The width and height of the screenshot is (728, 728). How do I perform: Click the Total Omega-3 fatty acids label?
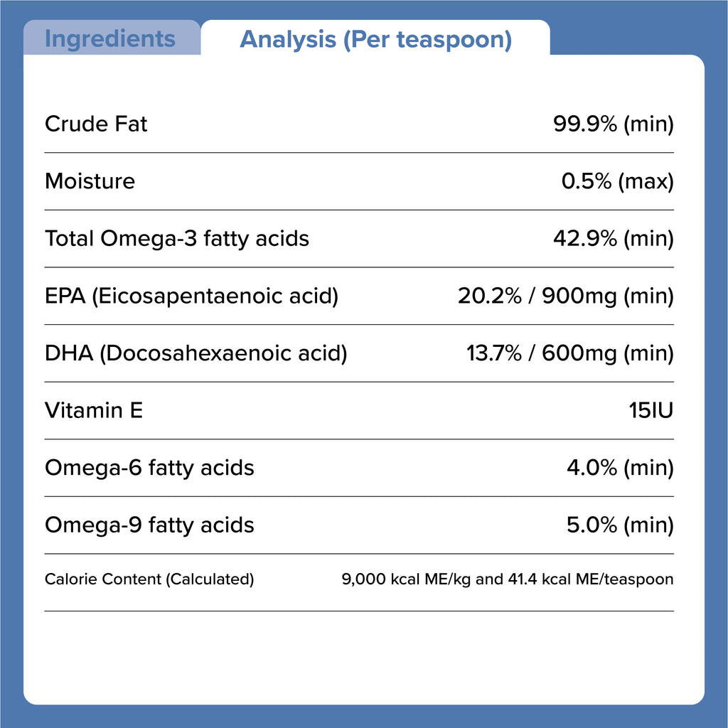(x=177, y=238)
